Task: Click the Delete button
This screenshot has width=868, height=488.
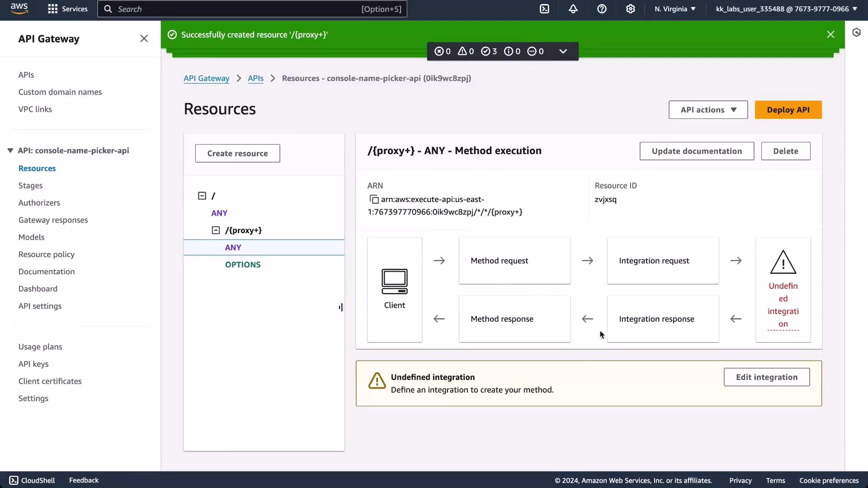Action: (785, 151)
